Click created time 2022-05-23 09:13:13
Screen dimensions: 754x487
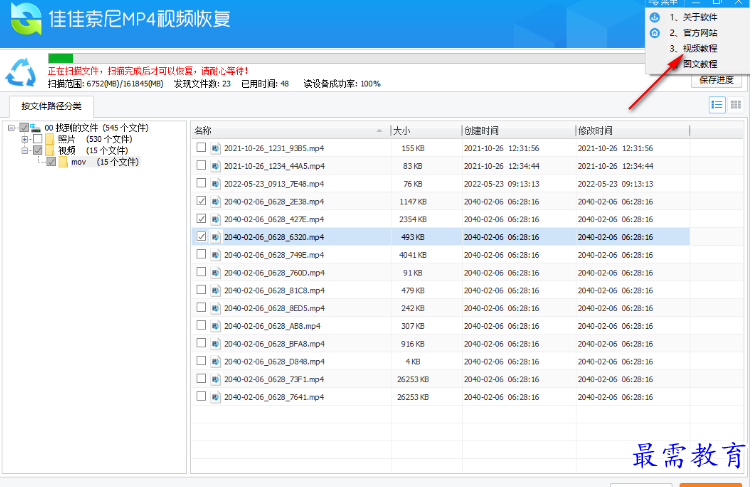[502, 184]
